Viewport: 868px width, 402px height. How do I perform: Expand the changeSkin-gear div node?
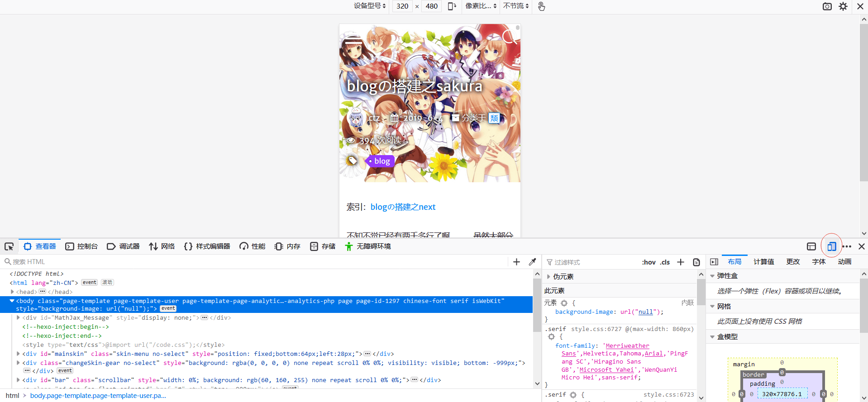[18, 363]
